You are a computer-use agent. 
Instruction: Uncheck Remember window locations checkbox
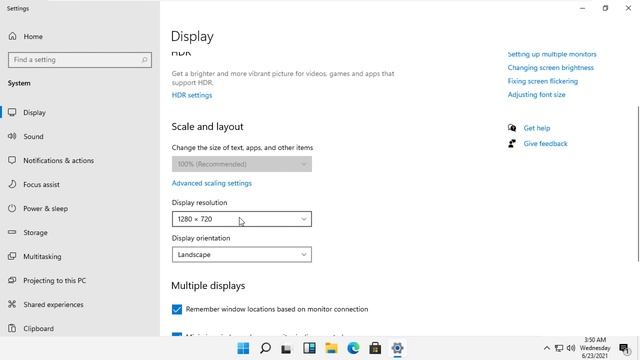177,309
